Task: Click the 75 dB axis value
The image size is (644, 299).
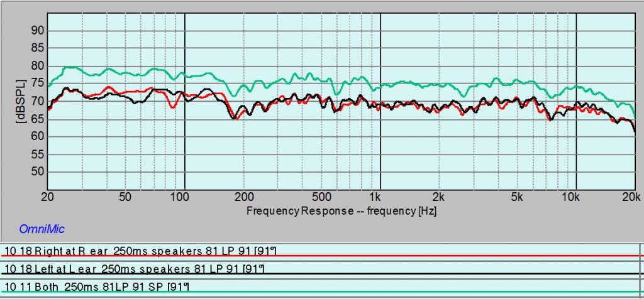Action: click(x=36, y=84)
